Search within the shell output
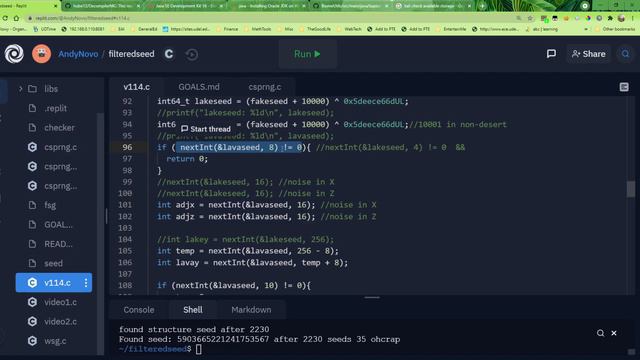The width and height of the screenshot is (640, 360). pos(600,333)
